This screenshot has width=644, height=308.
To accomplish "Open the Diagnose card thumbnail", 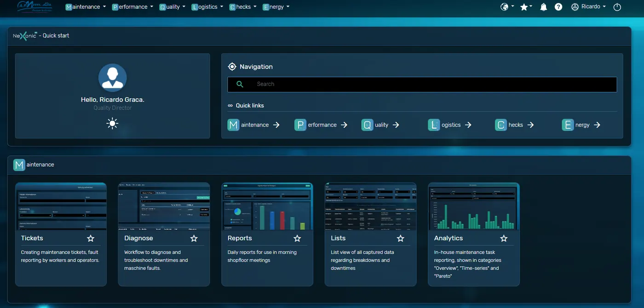I will [164, 206].
